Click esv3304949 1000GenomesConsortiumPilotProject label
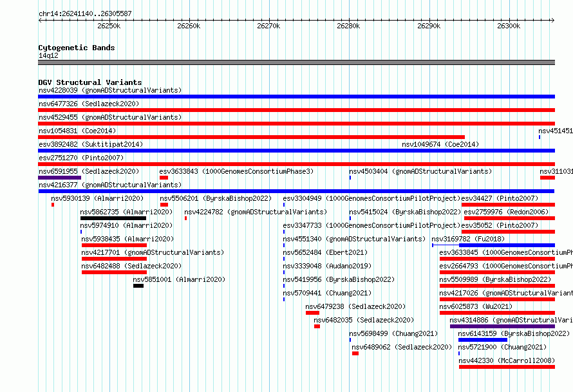573x392 pixels. 371,198
